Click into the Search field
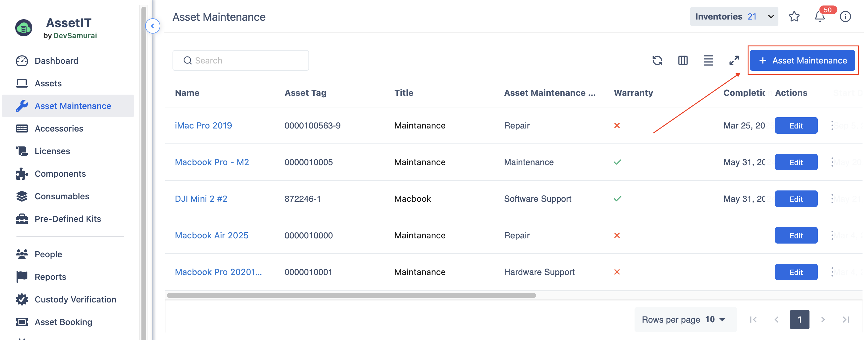 click(x=240, y=60)
